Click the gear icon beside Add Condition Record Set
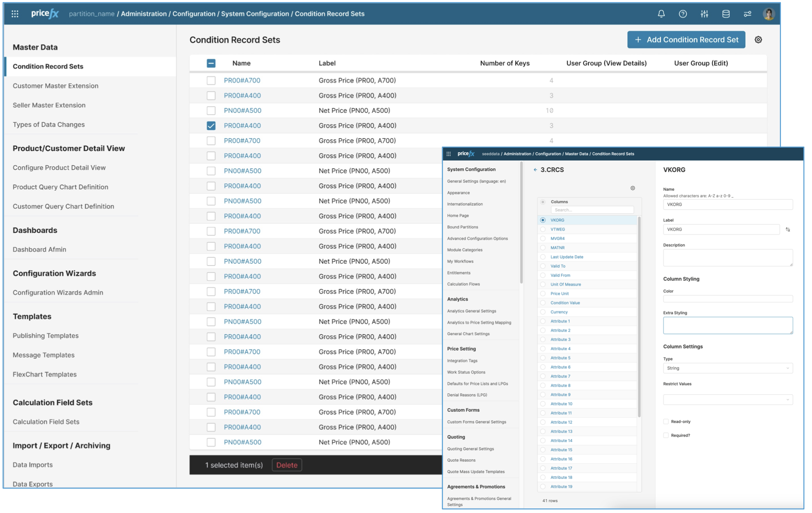The height and width of the screenshot is (513, 812). coord(758,39)
